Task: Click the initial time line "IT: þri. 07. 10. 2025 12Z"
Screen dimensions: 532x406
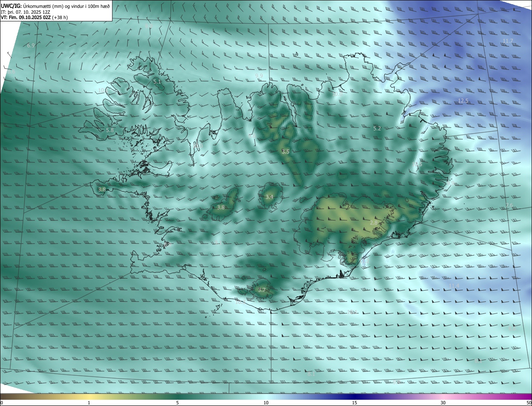Action: click(x=26, y=12)
